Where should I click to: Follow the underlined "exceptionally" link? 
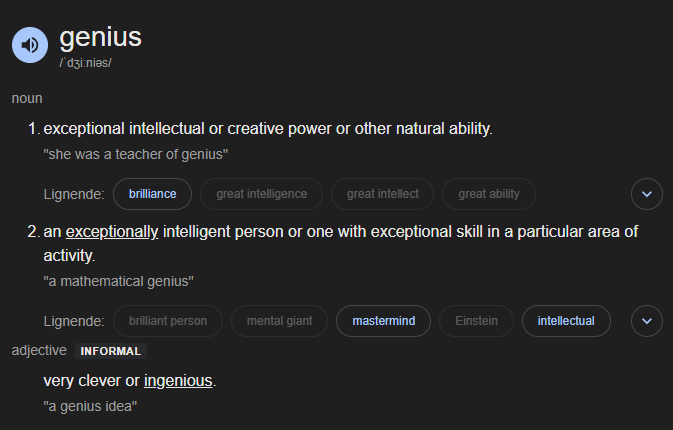coord(112,232)
